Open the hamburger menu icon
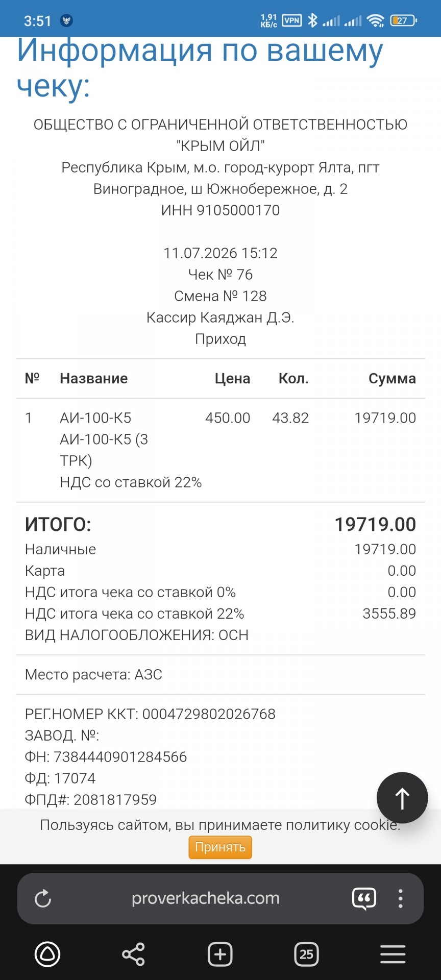 click(x=393, y=954)
